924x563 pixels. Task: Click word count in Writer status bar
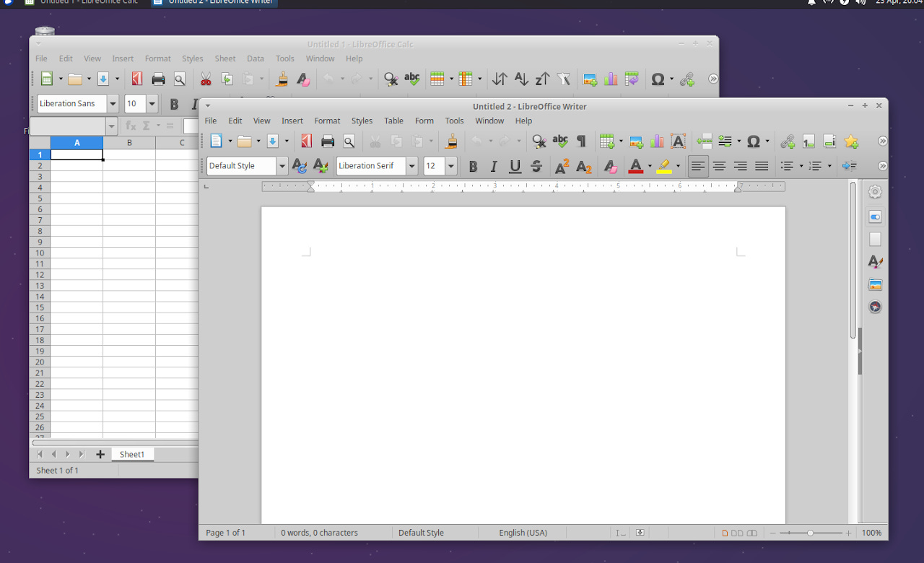pos(319,533)
